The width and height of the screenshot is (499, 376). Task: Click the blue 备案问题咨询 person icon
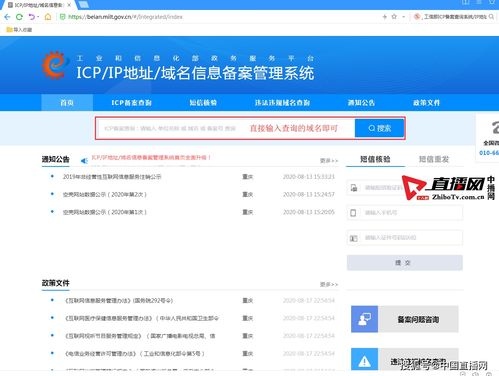pyautogui.click(x=364, y=319)
